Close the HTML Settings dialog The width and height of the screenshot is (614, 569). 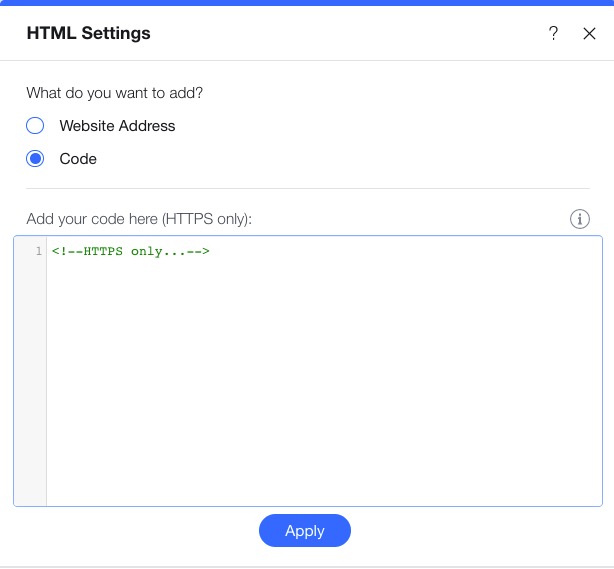click(589, 33)
